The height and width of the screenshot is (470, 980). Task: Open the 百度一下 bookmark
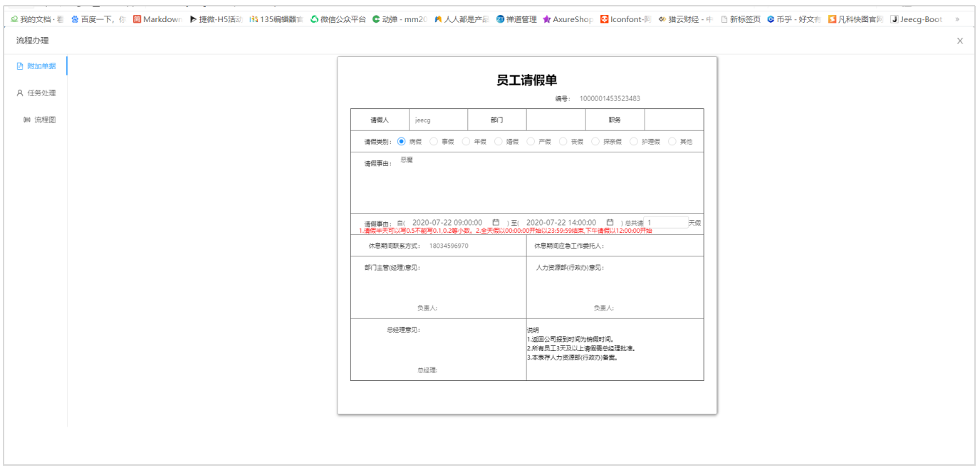(98, 19)
